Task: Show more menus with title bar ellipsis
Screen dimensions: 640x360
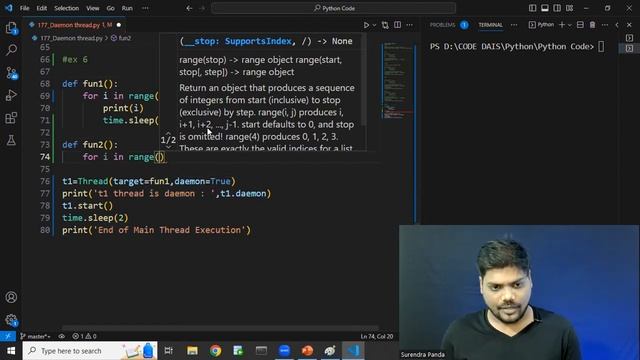Action: tap(145, 8)
